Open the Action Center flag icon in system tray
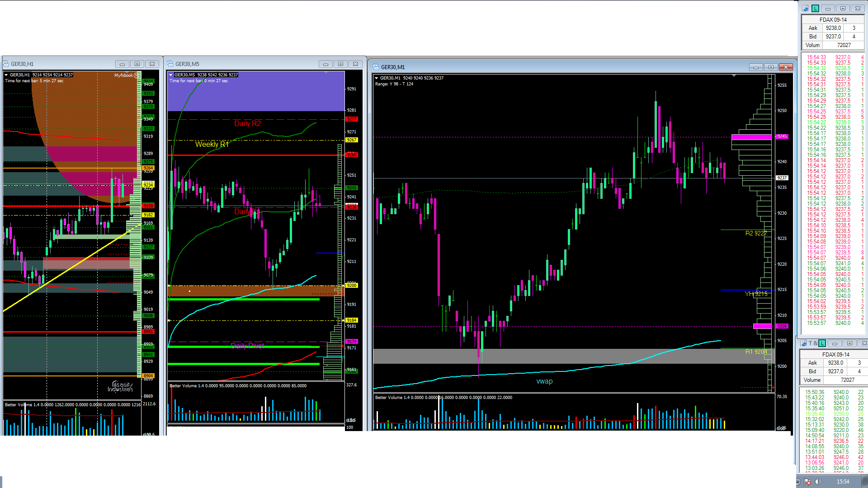The height and width of the screenshot is (488, 868). pyautogui.click(x=808, y=482)
